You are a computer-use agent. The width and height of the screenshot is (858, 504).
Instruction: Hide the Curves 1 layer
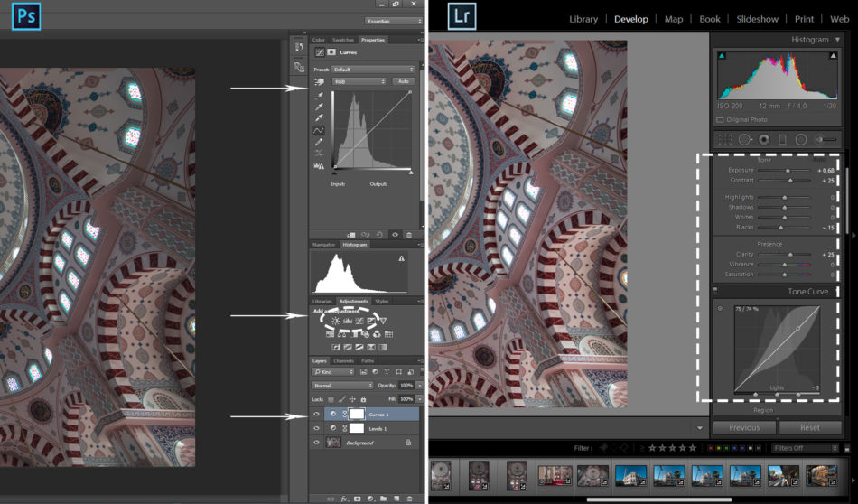pos(316,415)
